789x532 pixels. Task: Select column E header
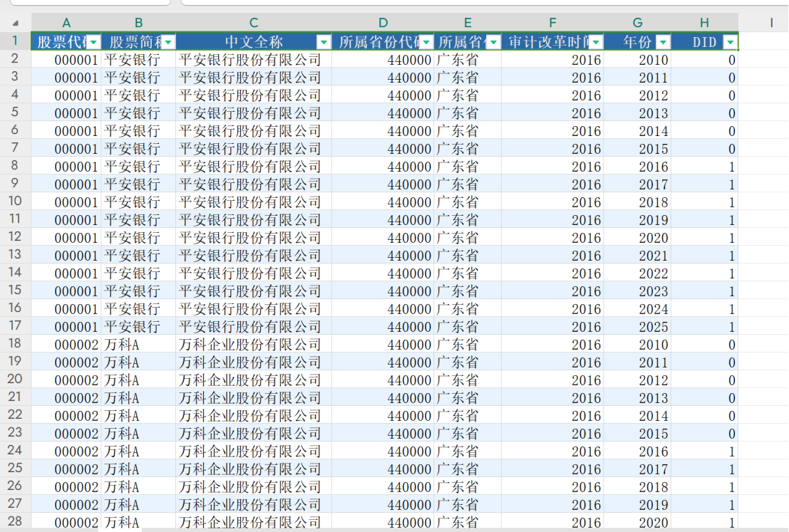[x=468, y=23]
